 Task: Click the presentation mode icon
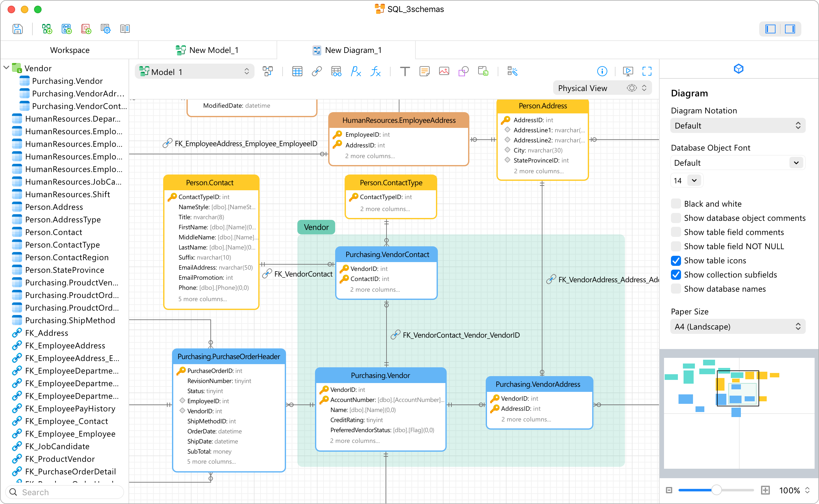point(628,71)
